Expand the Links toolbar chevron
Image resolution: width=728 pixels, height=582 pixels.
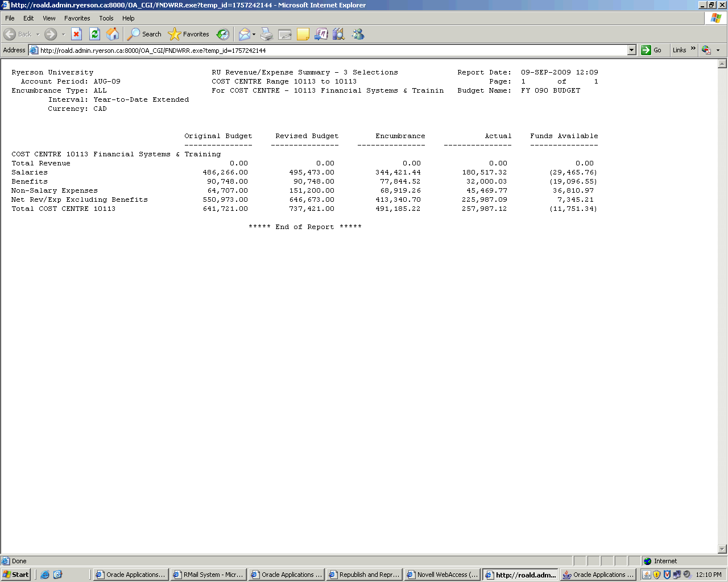point(693,49)
